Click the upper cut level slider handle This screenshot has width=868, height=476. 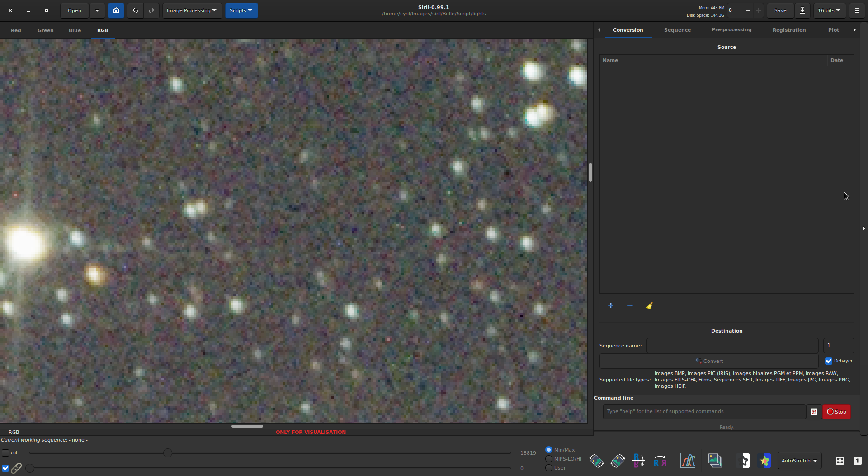click(168, 453)
